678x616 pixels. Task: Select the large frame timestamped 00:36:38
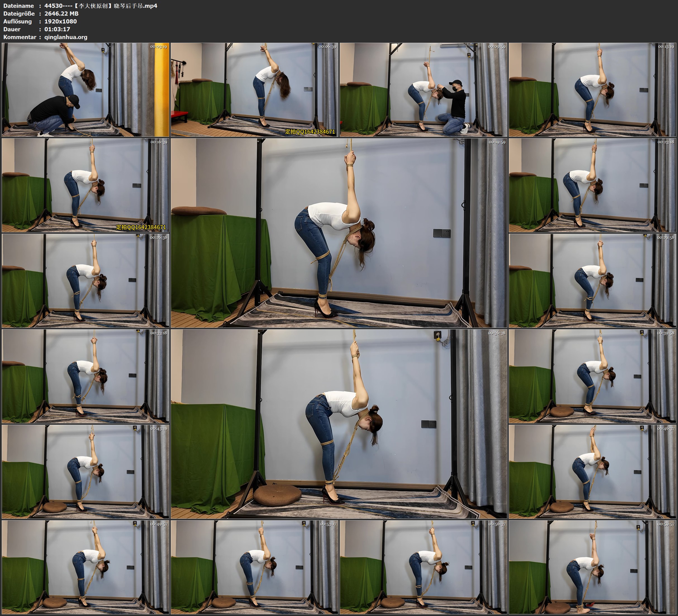[x=339, y=424]
